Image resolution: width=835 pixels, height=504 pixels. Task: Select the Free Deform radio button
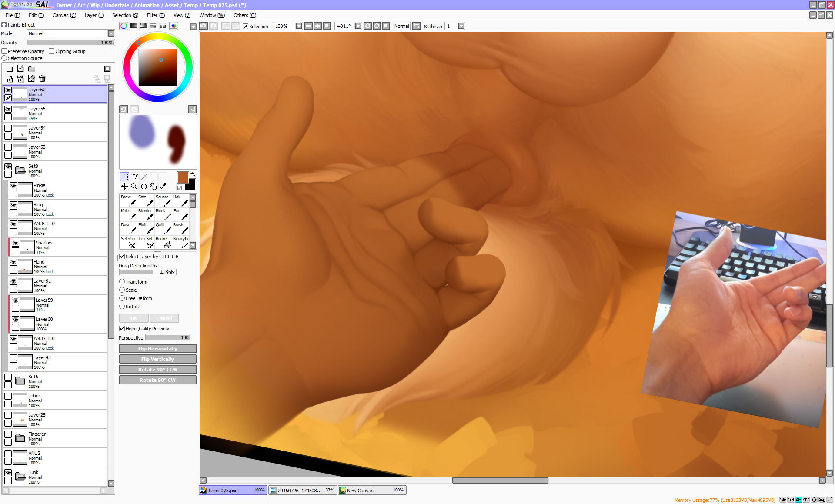[x=122, y=298]
